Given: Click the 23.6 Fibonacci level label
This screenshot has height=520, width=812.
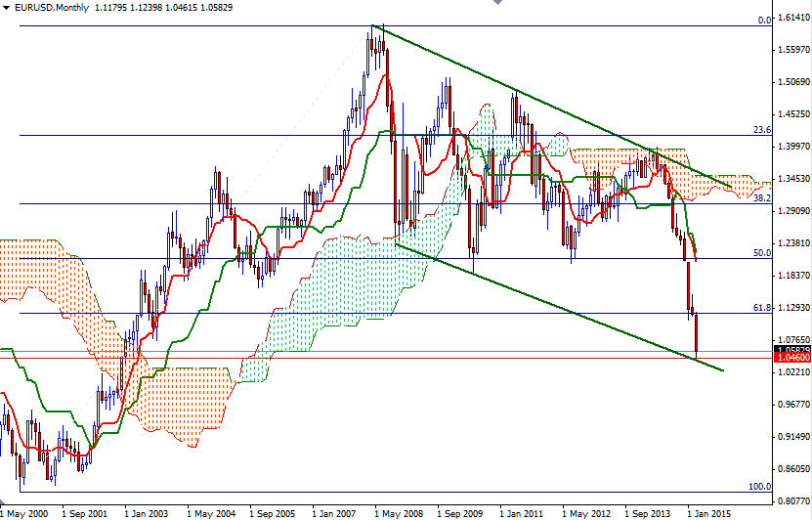Looking at the screenshot, I should tap(762, 130).
